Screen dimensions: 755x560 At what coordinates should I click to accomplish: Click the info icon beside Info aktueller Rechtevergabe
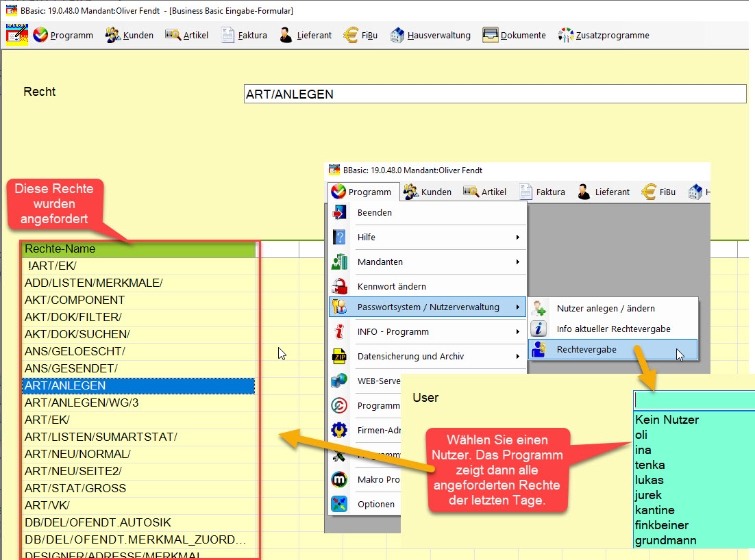point(539,329)
